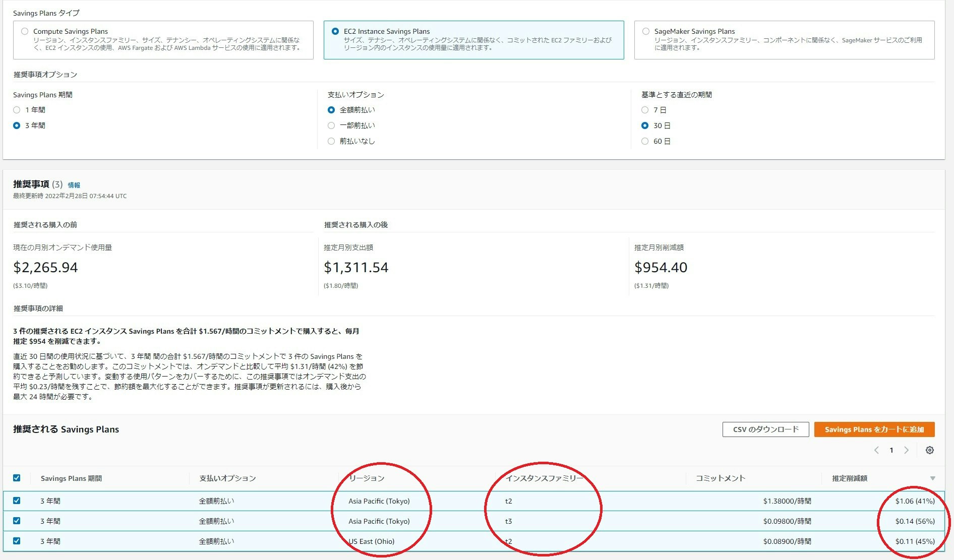Go to the previous page of recommendations
The height and width of the screenshot is (560, 954).
coord(876,450)
